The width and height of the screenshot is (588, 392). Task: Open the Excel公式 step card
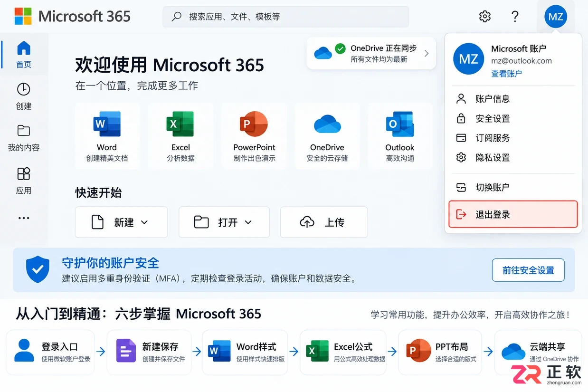[x=343, y=352]
